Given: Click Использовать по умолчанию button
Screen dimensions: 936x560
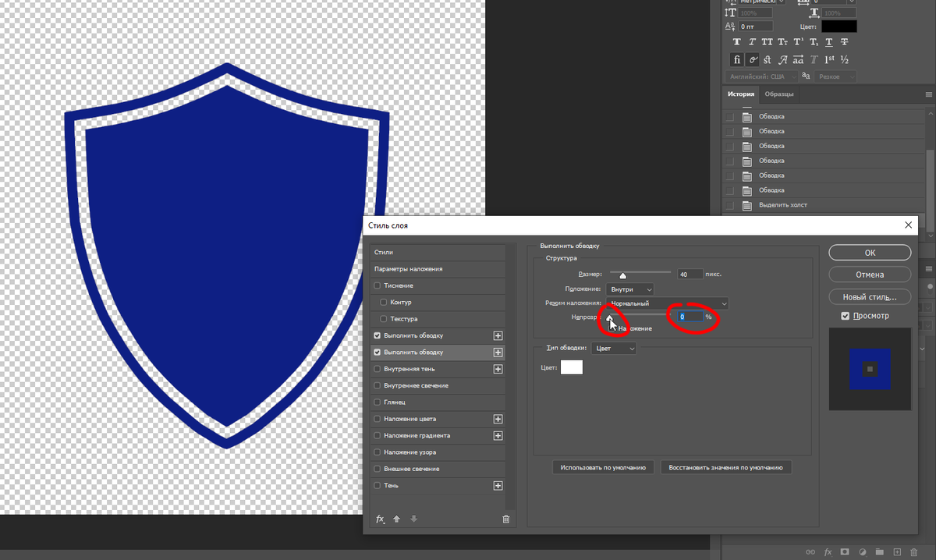Looking at the screenshot, I should (603, 468).
